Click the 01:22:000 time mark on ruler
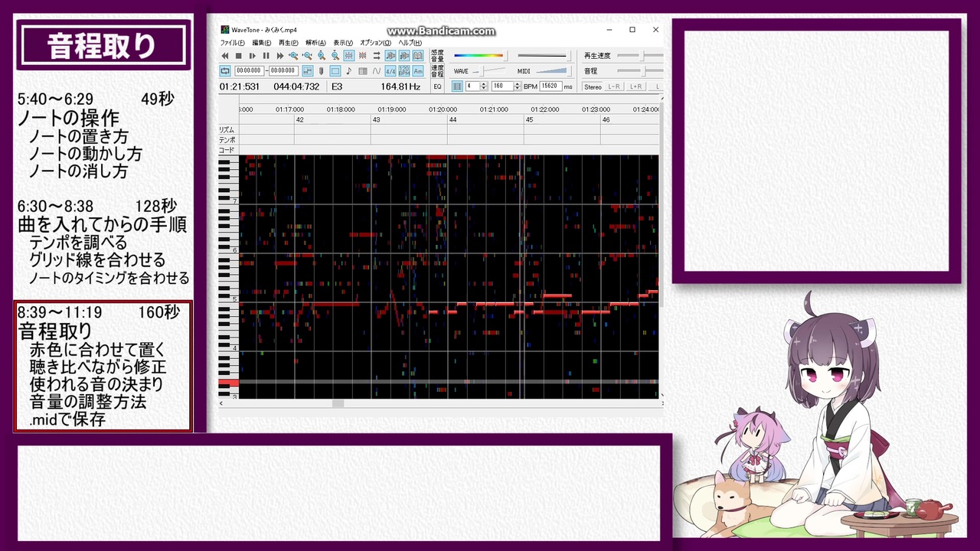980x551 pixels. coord(545,109)
